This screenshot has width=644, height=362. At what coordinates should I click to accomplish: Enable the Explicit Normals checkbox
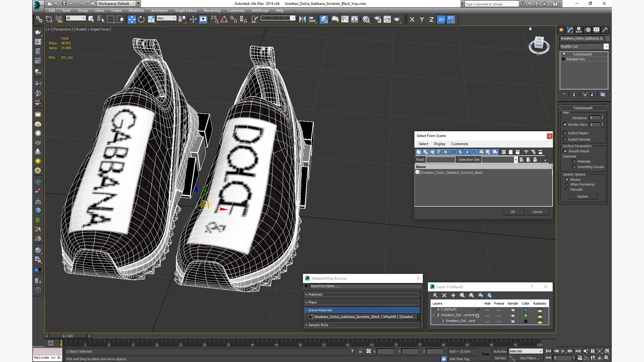pos(565,139)
